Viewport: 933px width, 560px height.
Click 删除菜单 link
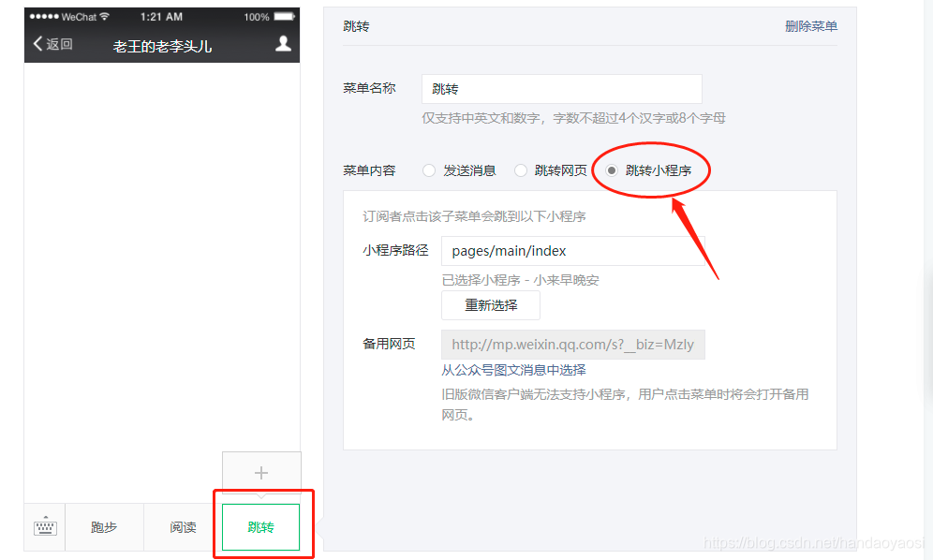click(811, 26)
